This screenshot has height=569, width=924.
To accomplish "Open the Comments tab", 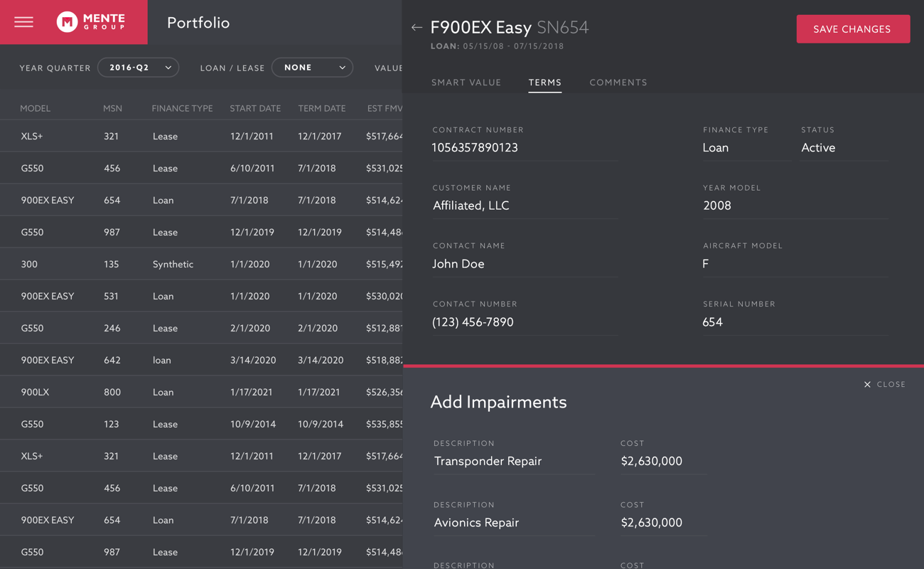I will coord(618,83).
